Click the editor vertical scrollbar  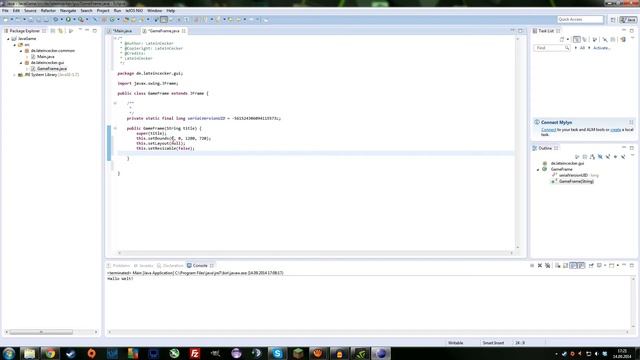click(518, 142)
